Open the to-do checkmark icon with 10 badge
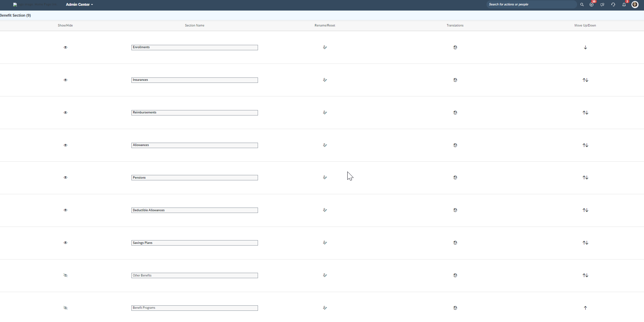The image size is (644, 322). click(x=592, y=4)
